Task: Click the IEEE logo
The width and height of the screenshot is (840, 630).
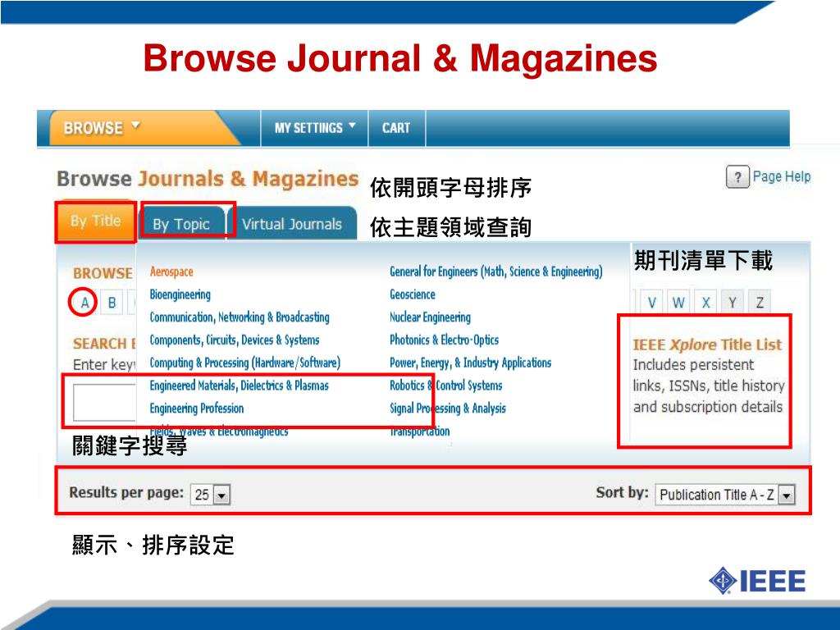Action: [757, 582]
